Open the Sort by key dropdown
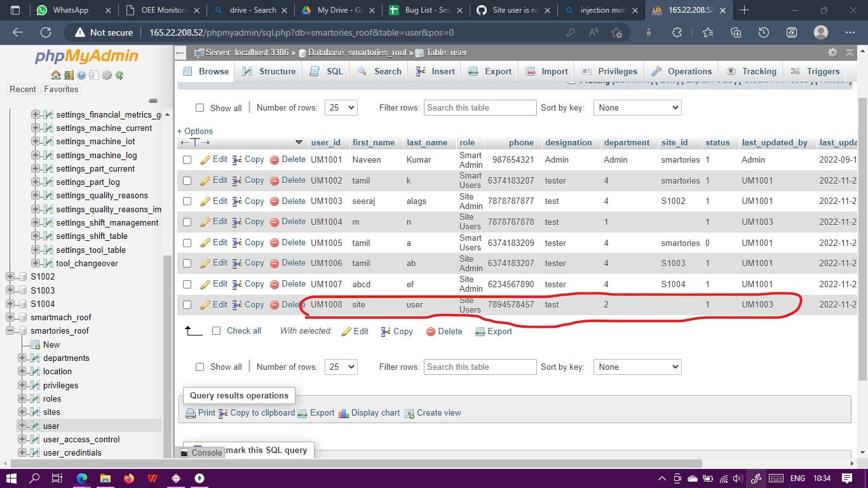 [637, 107]
